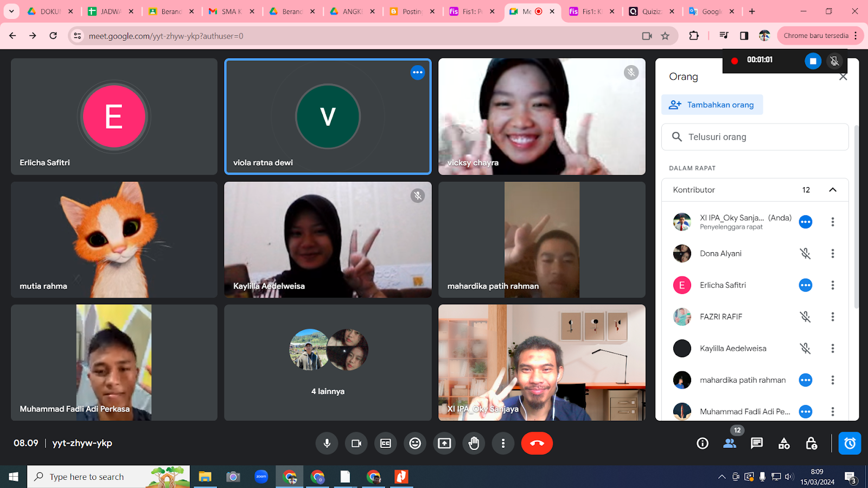Click Erlicha Safitri's audio indicator in list
The width and height of the screenshot is (868, 488).
806,285
